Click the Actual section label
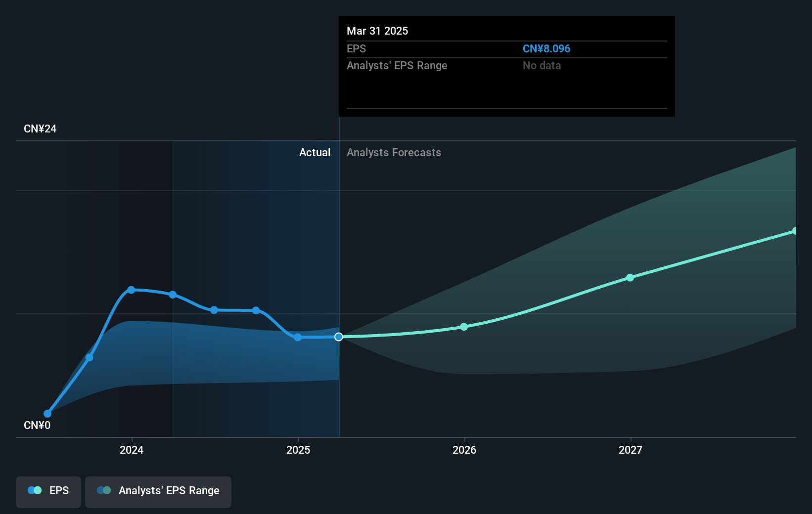 (x=315, y=153)
